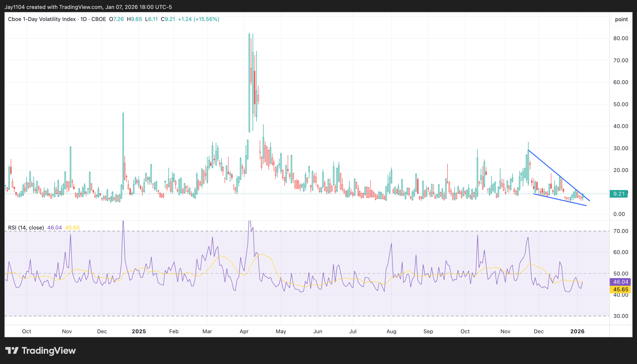Click the TradingView logo icon
The image size is (637, 364).
point(12,351)
